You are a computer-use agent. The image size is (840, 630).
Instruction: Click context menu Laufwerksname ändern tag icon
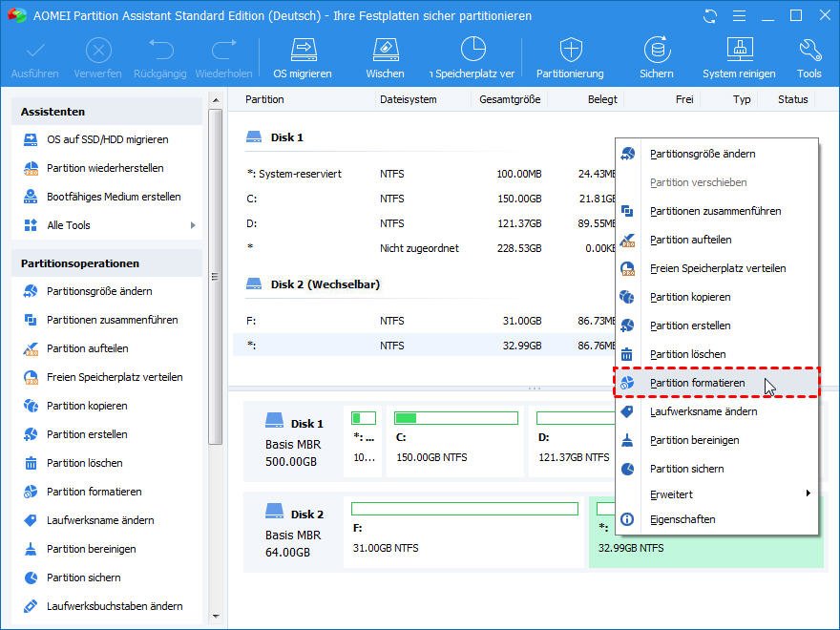(x=627, y=411)
